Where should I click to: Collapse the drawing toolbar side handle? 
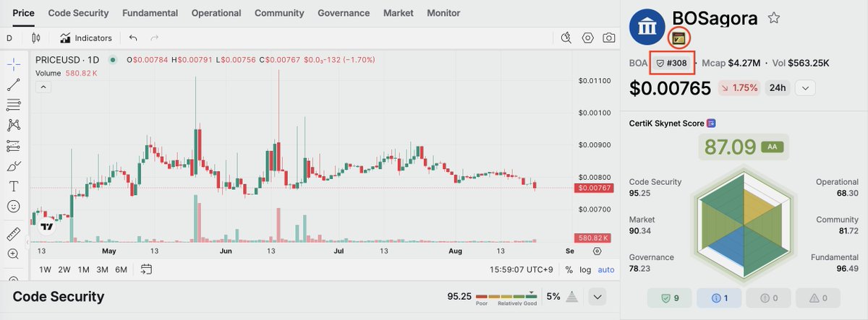26,241
